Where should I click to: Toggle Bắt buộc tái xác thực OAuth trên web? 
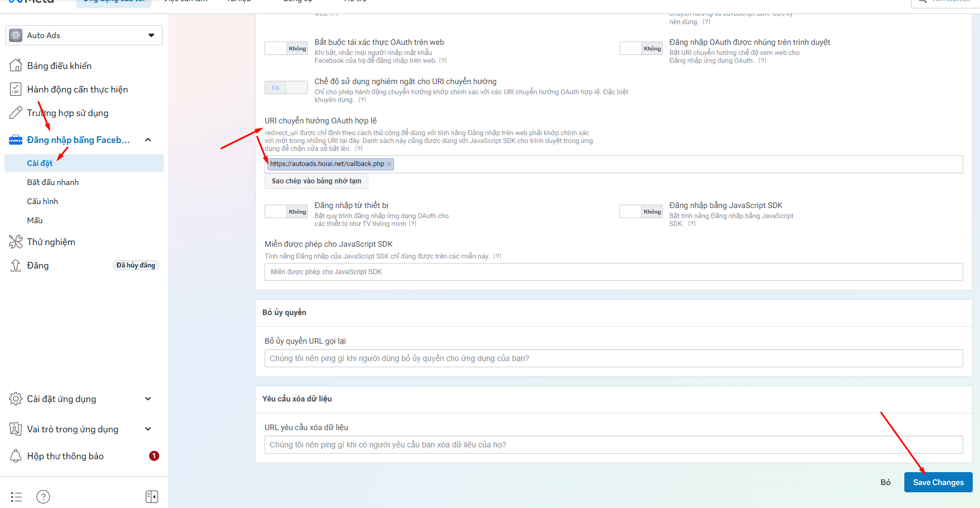point(286,48)
